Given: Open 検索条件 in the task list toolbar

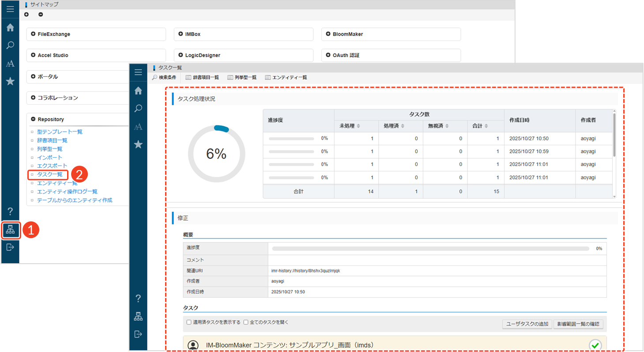Looking at the screenshot, I should tap(164, 77).
